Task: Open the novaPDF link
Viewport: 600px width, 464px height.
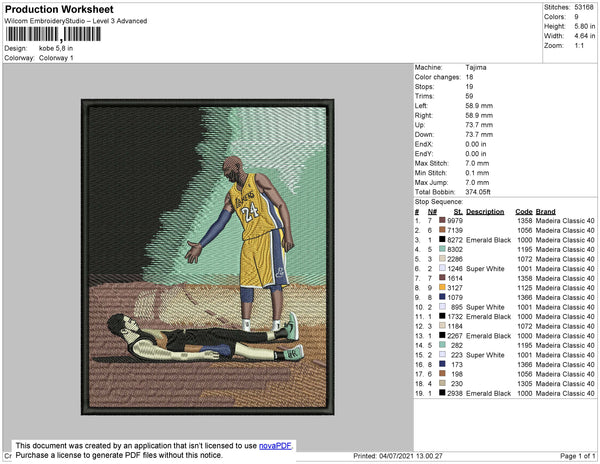Action: tap(275, 446)
